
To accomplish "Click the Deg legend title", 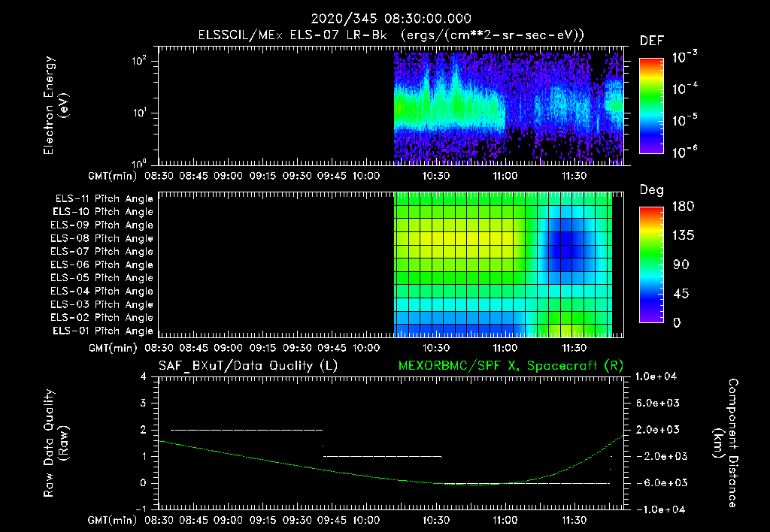I will click(652, 190).
